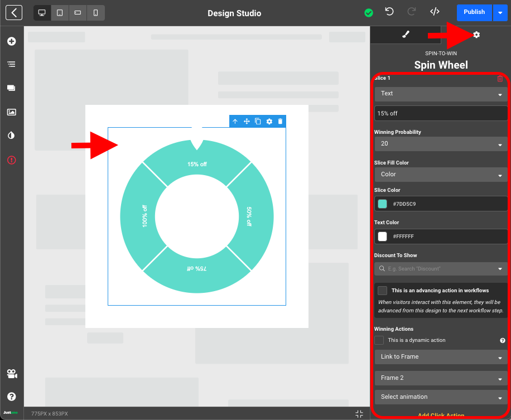Enable advancing action in workflows checkbox
This screenshot has height=420, width=511.
382,291
